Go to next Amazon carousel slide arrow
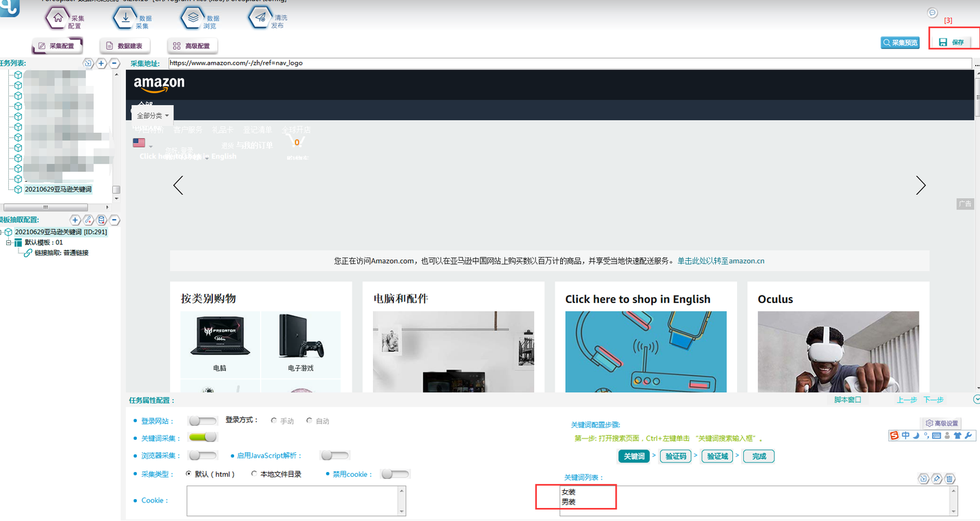This screenshot has height=521, width=980. click(921, 185)
